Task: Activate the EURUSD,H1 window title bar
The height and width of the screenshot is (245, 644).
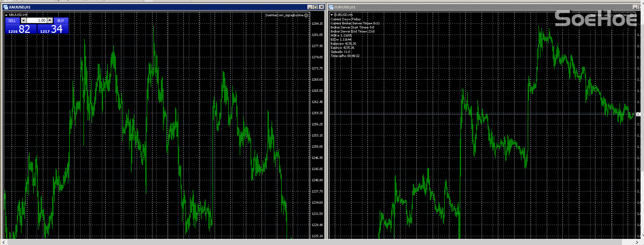Action: tap(465, 7)
